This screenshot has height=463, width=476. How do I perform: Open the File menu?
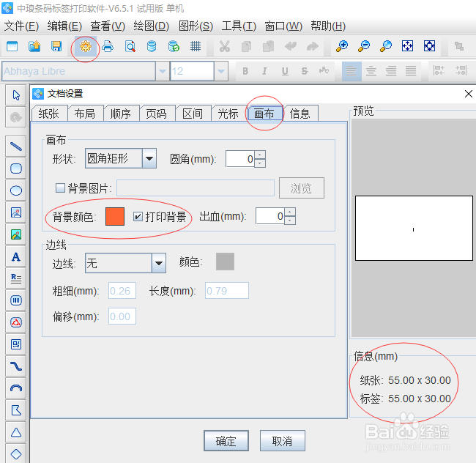21,26
